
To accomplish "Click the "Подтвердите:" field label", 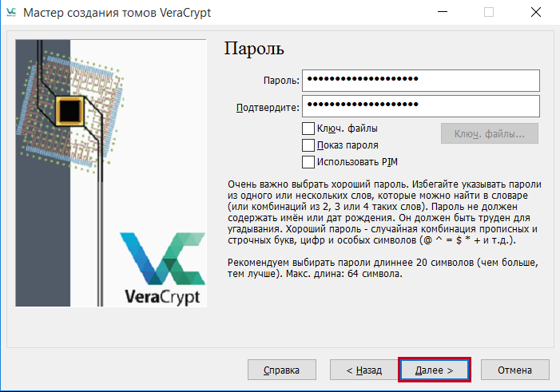I will (x=268, y=107).
